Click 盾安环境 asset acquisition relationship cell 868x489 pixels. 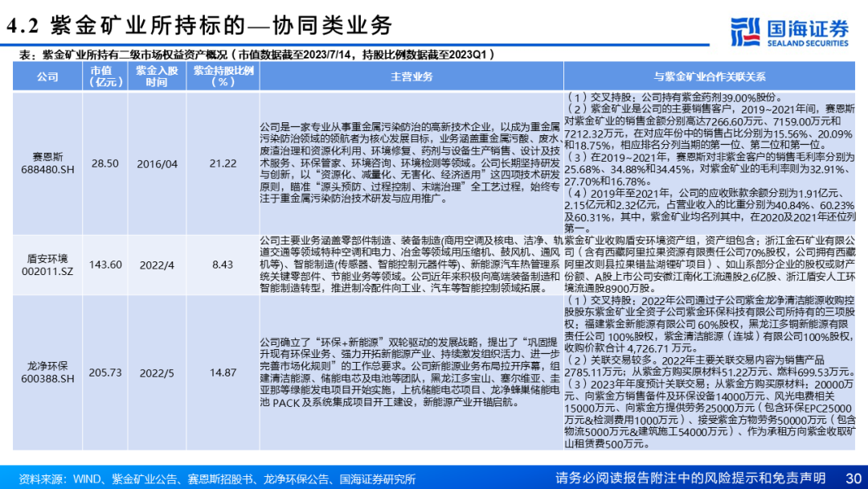(x=709, y=265)
